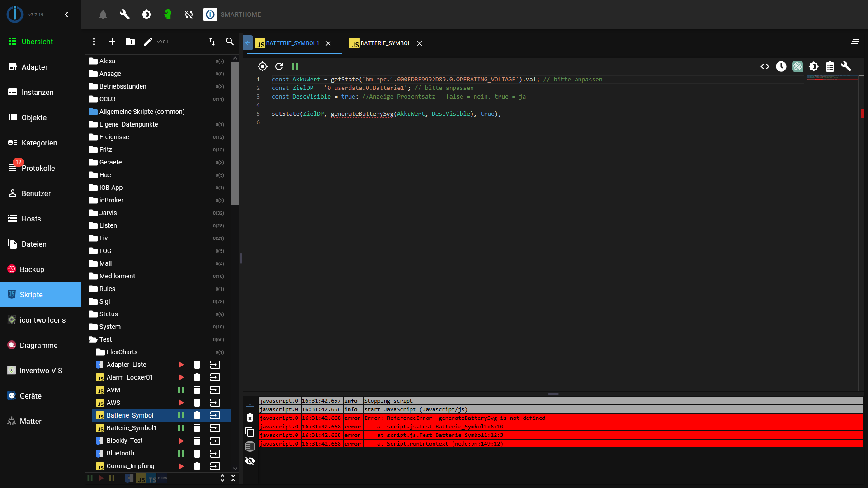The image size is (868, 488).
Task: Expand the Alexa folder
Action: pos(108,61)
